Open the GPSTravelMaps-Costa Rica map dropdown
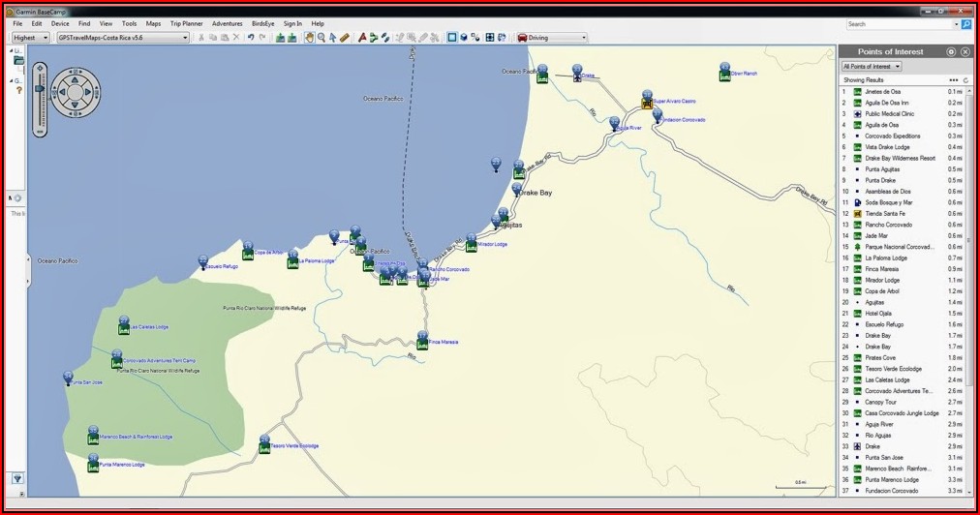980x515 pixels. [123, 38]
